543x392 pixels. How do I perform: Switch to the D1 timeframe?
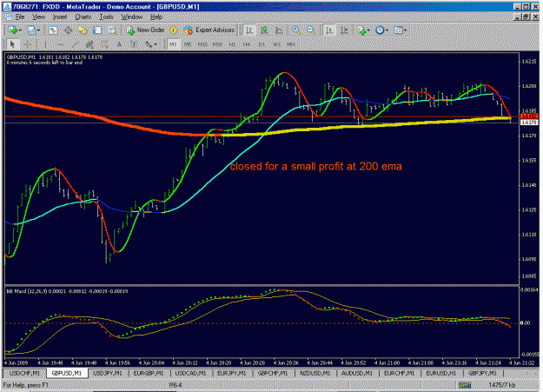[x=262, y=44]
